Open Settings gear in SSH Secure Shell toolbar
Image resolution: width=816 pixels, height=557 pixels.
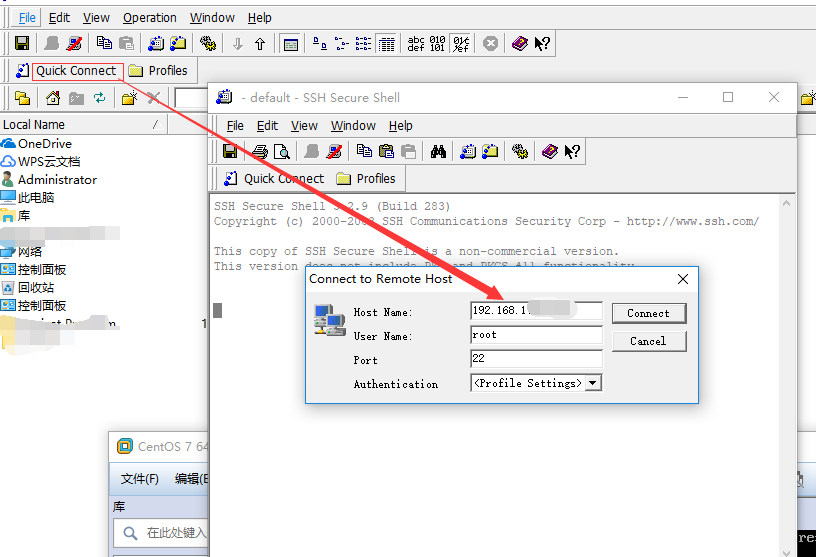[x=520, y=151]
